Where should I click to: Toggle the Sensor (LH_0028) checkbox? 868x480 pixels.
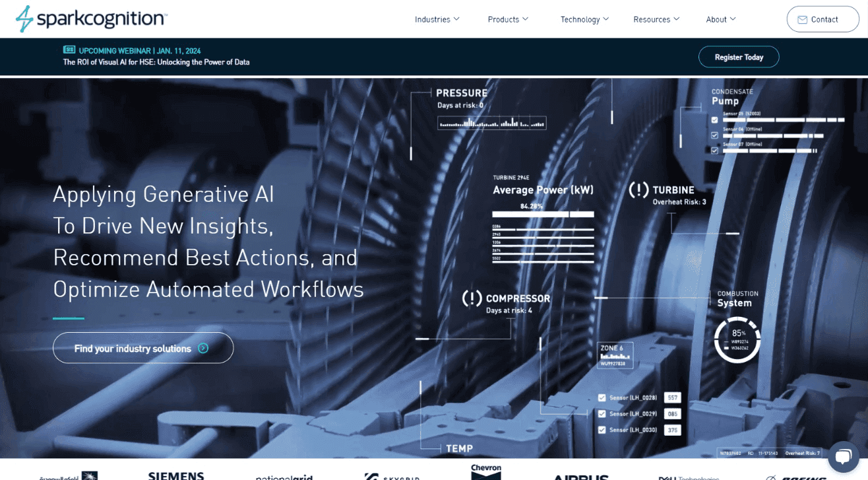pos(602,397)
